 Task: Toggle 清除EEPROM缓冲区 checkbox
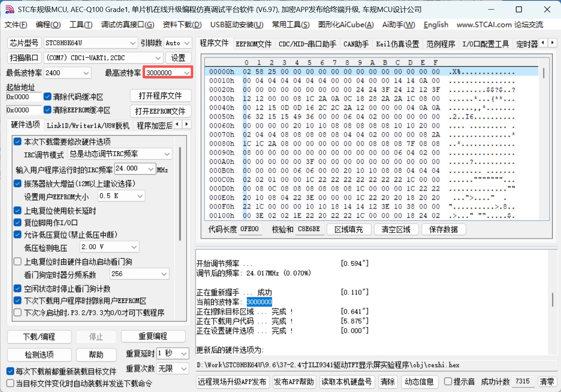click(48, 109)
